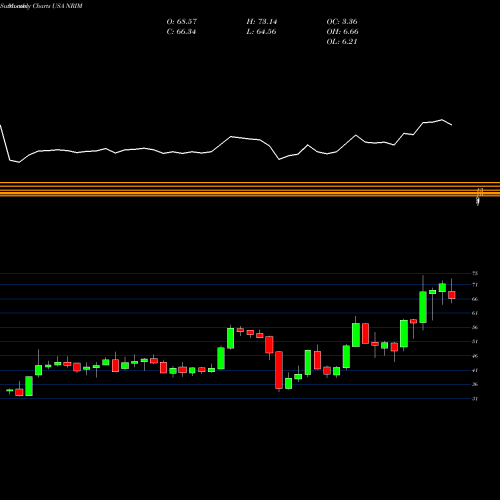Select the last red candlestick on the right
Screen dimensions: 500x500
[x=452, y=295]
